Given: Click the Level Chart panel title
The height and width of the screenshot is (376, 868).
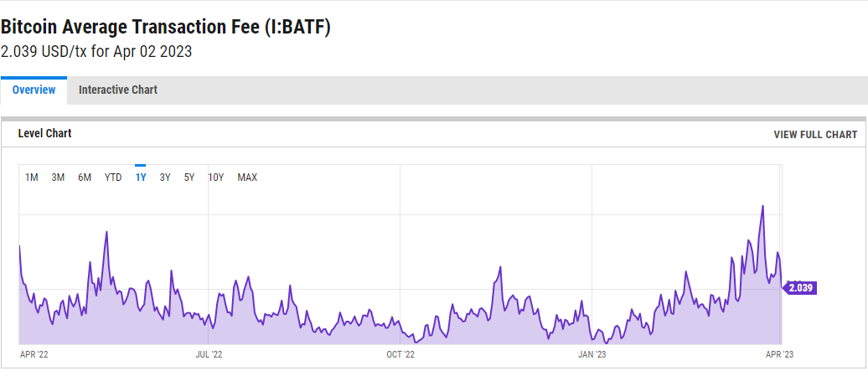Looking at the screenshot, I should tap(45, 133).
